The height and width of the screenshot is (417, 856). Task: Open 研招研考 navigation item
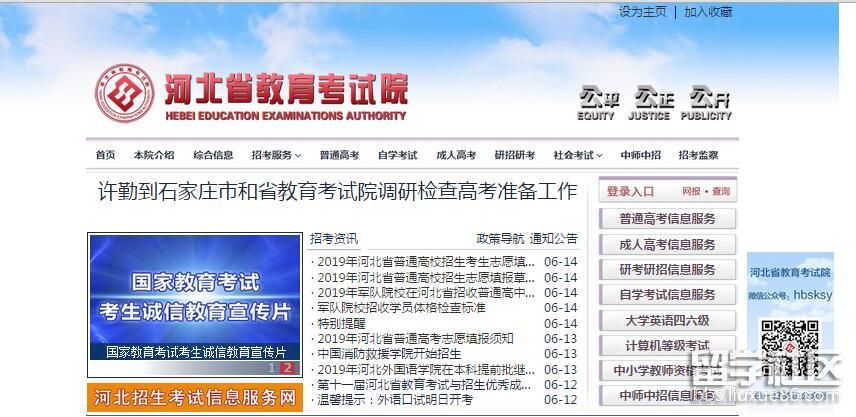coord(515,155)
